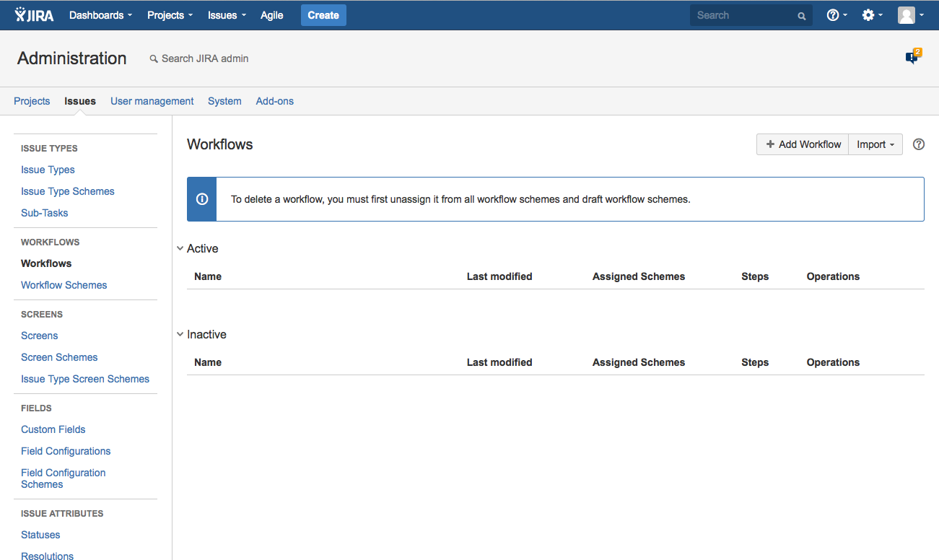Open Screen Schemes link

pos(59,357)
